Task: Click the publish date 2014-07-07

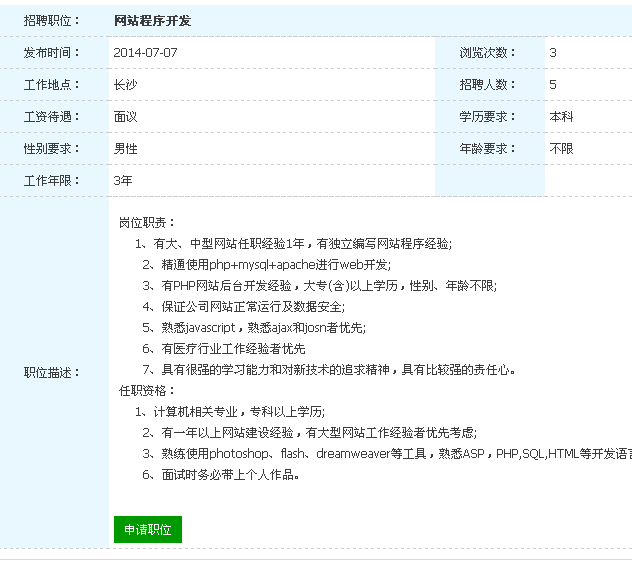Action: pos(145,53)
